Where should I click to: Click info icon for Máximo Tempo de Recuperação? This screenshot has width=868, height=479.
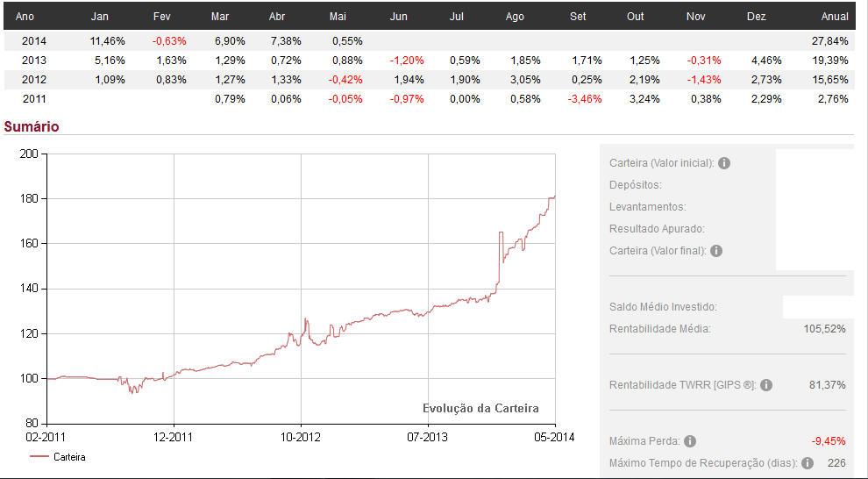(x=808, y=463)
